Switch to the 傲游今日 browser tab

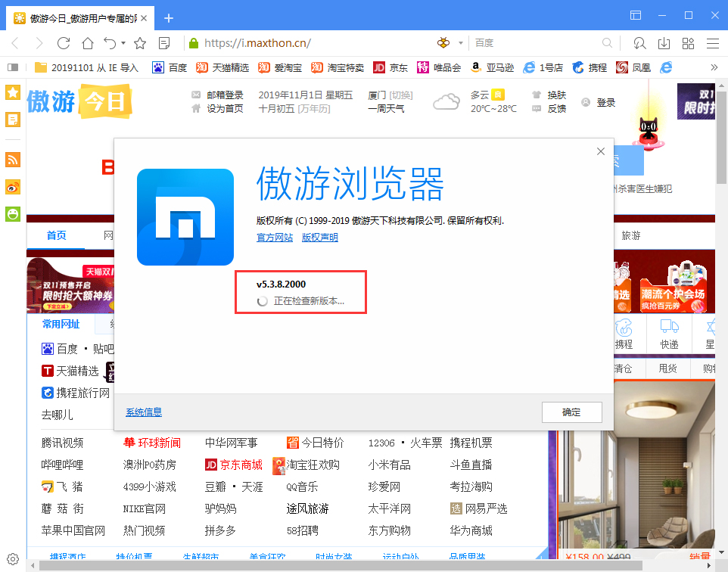(x=76, y=17)
